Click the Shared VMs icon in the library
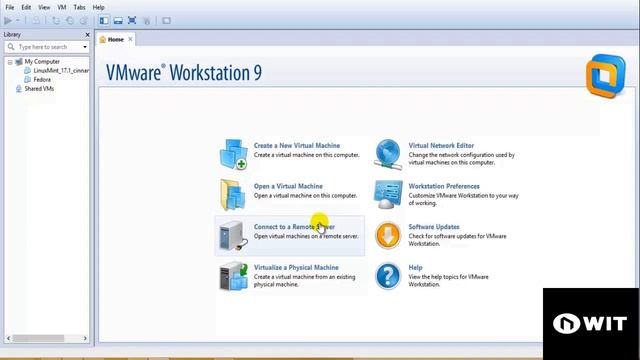The image size is (640, 360). (x=18, y=89)
